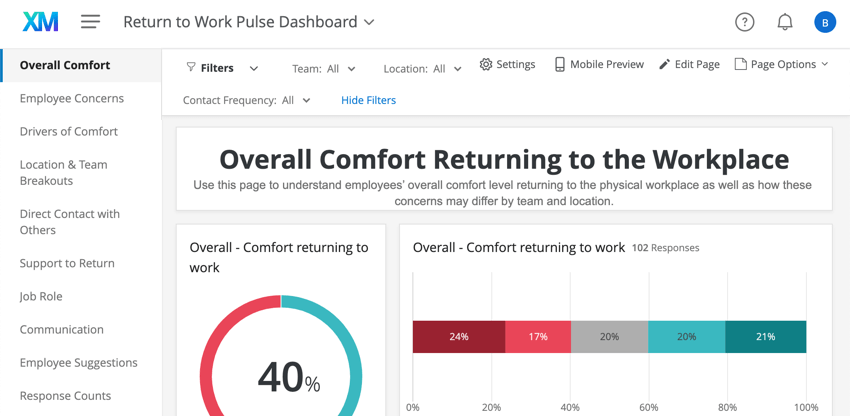Open the hamburger navigation menu
This screenshot has width=850, height=416.
point(90,21)
